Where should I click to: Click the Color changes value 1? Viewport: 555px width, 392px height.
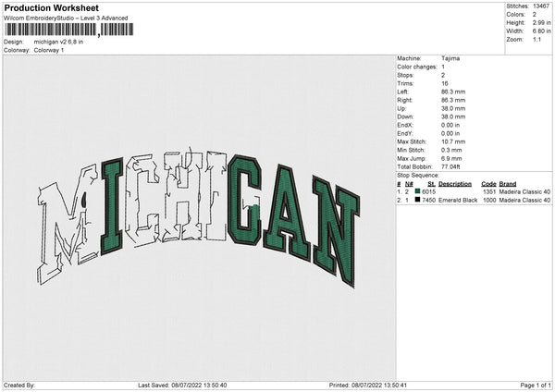(443, 67)
